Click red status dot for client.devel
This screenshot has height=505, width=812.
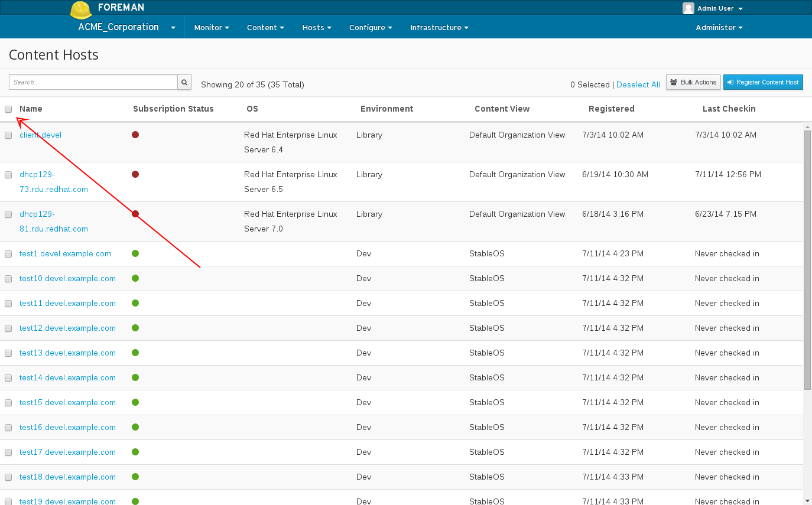pyautogui.click(x=135, y=135)
